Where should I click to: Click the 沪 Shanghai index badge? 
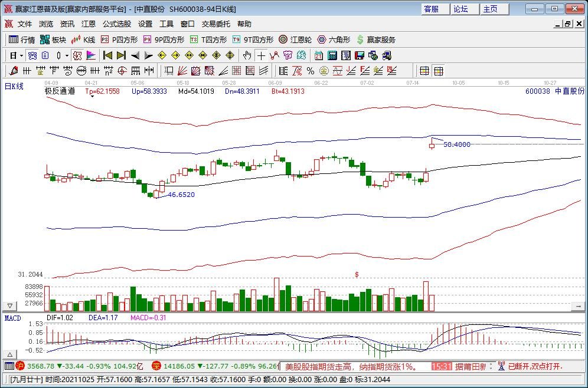click(x=20, y=366)
